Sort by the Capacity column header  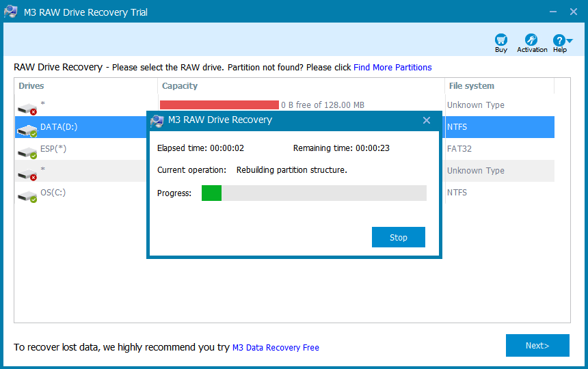point(180,86)
